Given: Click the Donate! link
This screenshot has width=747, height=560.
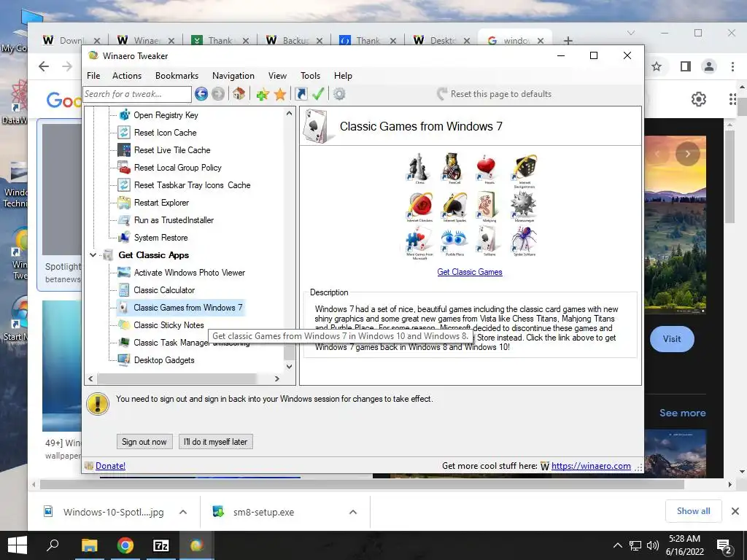Looking at the screenshot, I should tap(110, 466).
